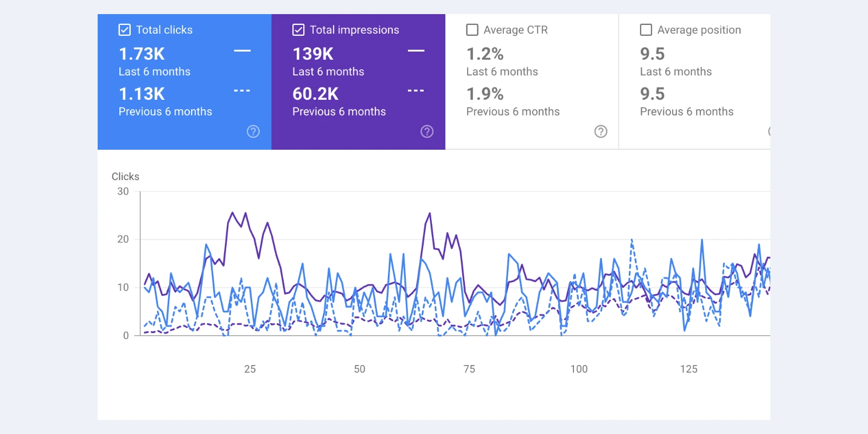Click the 25 x-axis label
Image resolution: width=868 pixels, height=434 pixels.
point(250,369)
